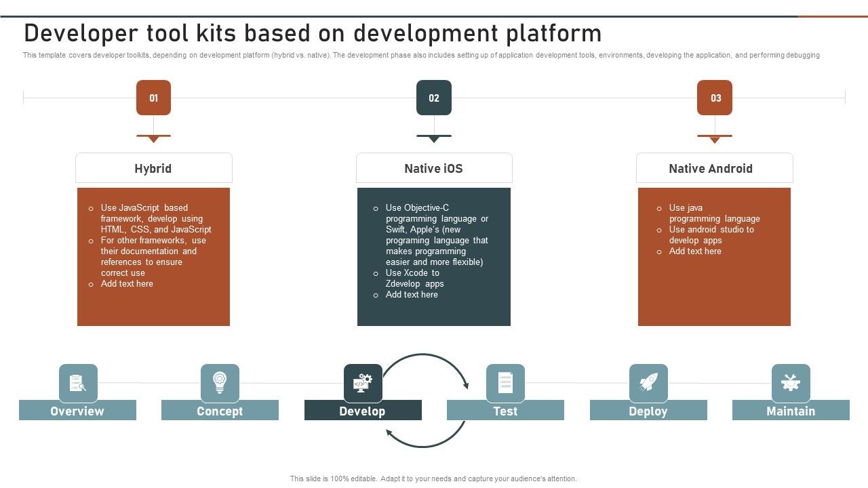Click the '100% editable' footer note
This screenshot has width=868, height=488.
434,479
